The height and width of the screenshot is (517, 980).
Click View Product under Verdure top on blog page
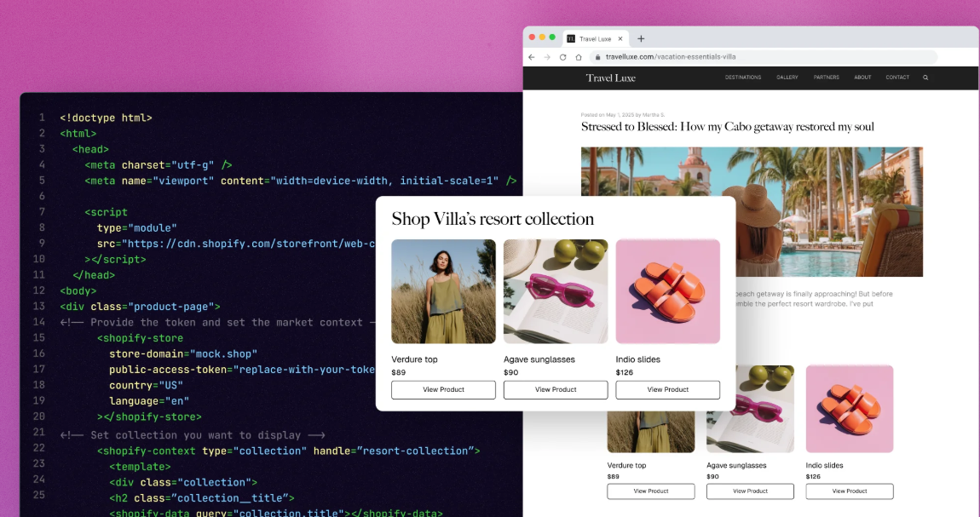coord(650,491)
